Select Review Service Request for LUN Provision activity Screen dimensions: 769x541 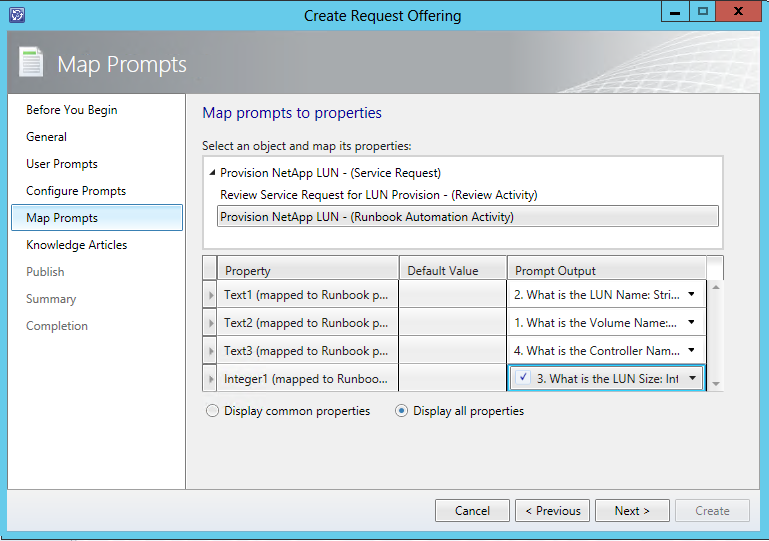point(379,195)
